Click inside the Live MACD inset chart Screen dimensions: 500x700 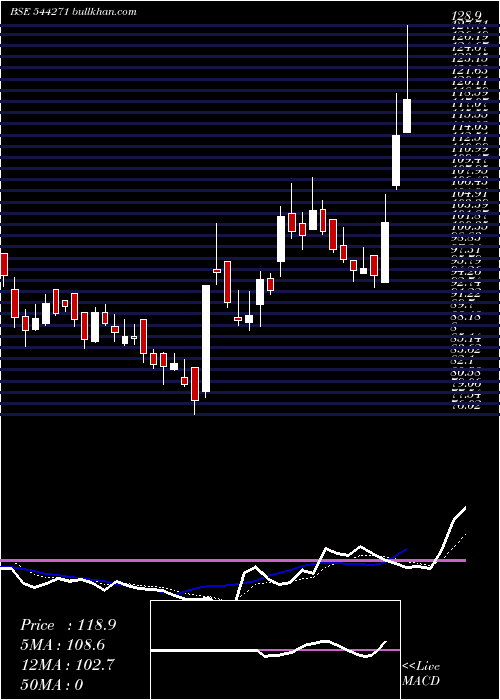pos(275,650)
